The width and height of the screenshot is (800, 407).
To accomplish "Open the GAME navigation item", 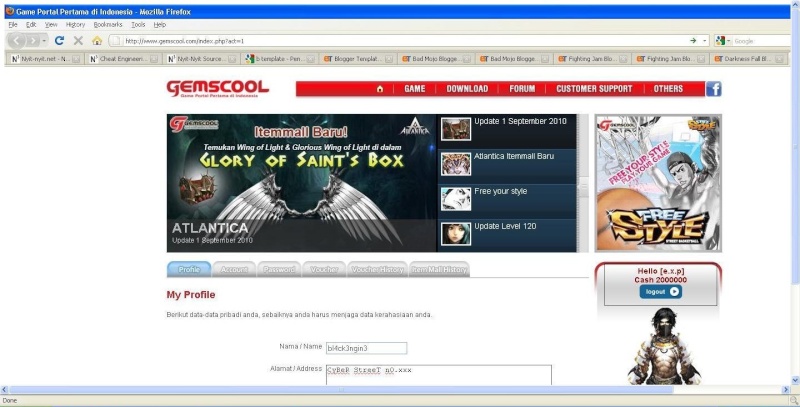I will (x=414, y=89).
